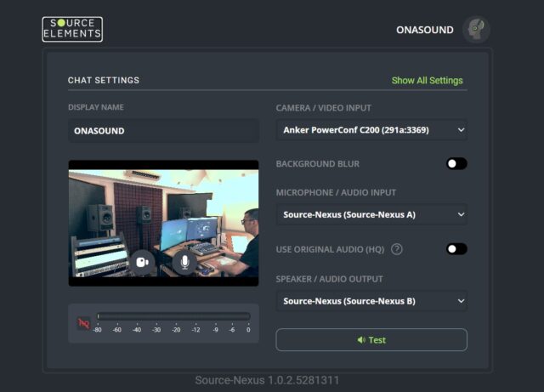Screen dimensions: 544x392
Task: Click the -80 mark on the level scale
Action: point(97,330)
